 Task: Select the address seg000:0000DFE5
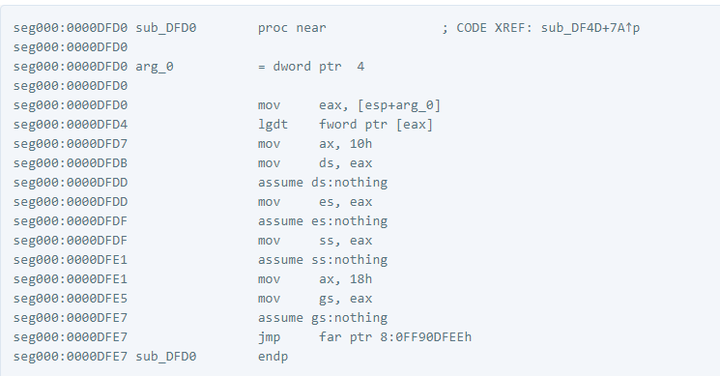(x=70, y=299)
